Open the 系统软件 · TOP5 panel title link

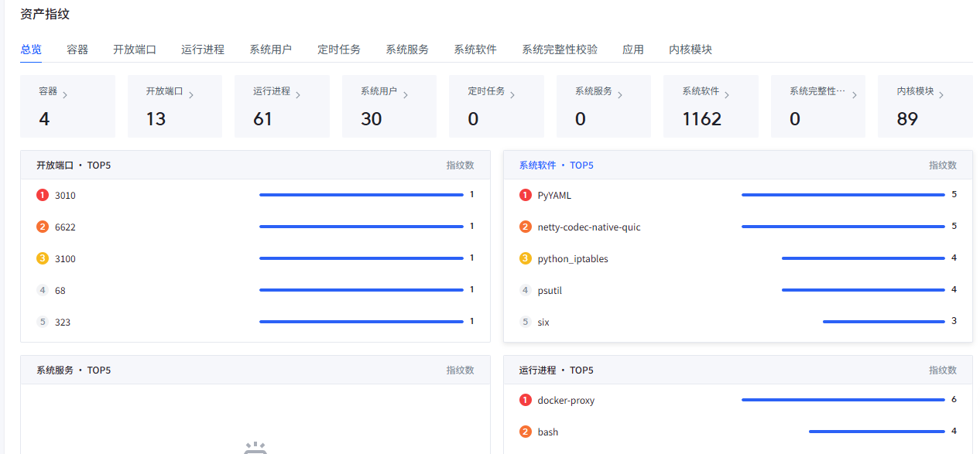click(556, 166)
